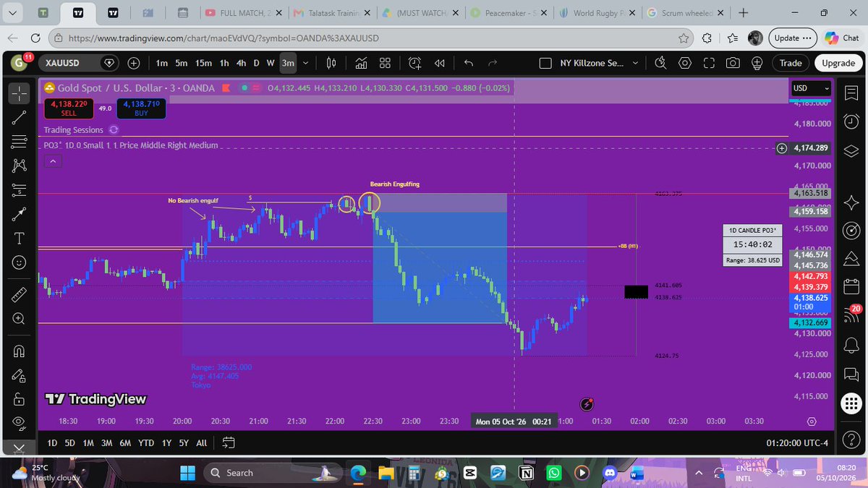Open the calendar panel in right sidebar
Image resolution: width=868 pixels, height=488 pixels.
click(x=851, y=286)
